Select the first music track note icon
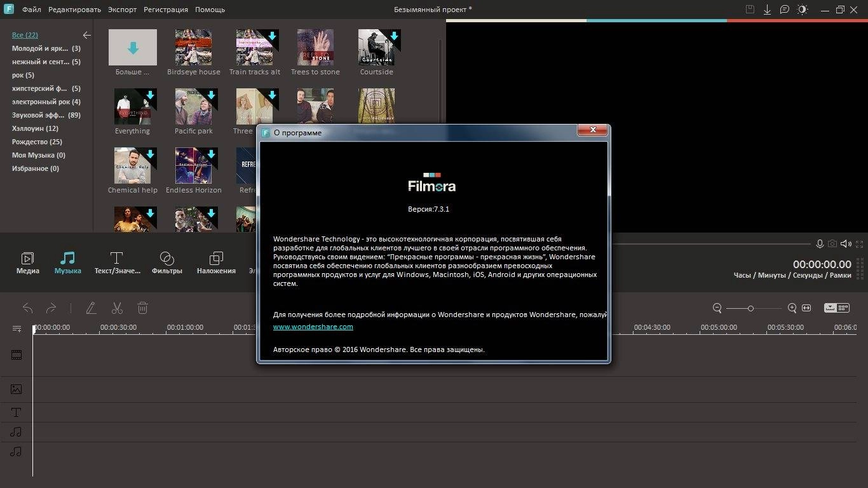868x488 pixels. pos(17,432)
